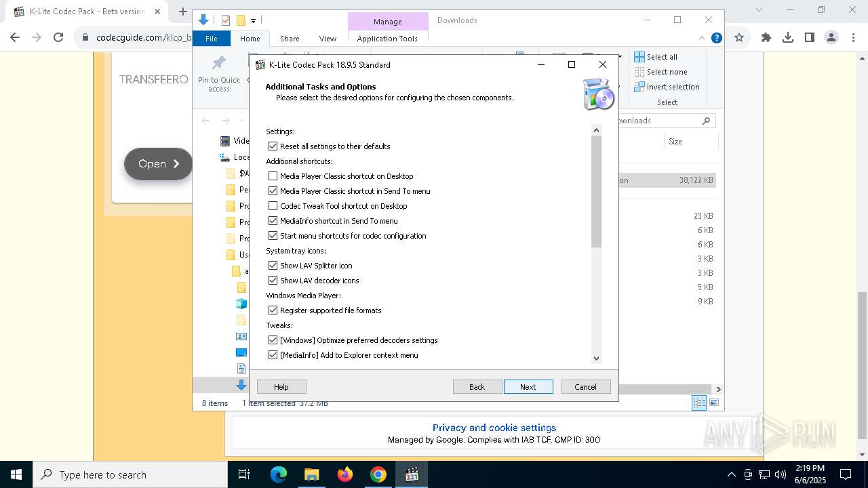Select the Manage contextual tab
Image resolution: width=868 pixels, height=488 pixels.
[388, 22]
